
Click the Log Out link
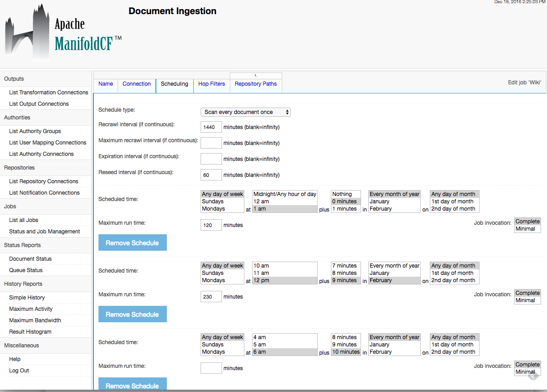click(19, 371)
